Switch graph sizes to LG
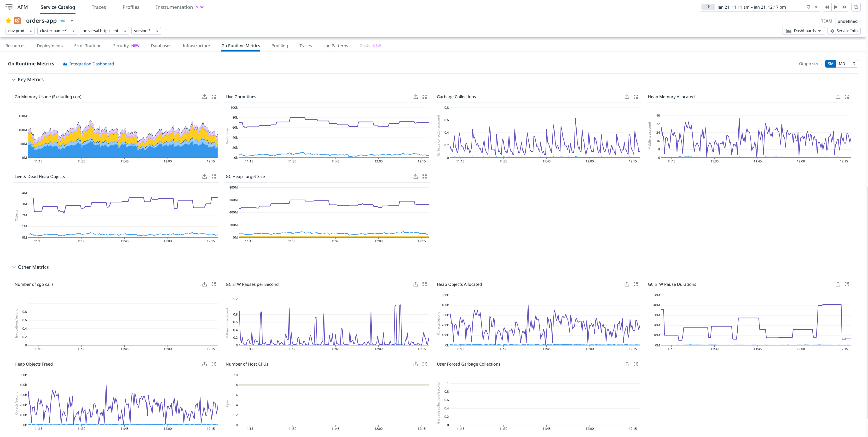 (852, 64)
